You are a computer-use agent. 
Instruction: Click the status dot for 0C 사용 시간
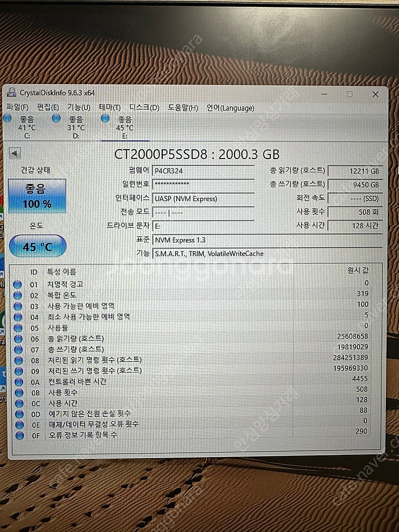pos(19,403)
